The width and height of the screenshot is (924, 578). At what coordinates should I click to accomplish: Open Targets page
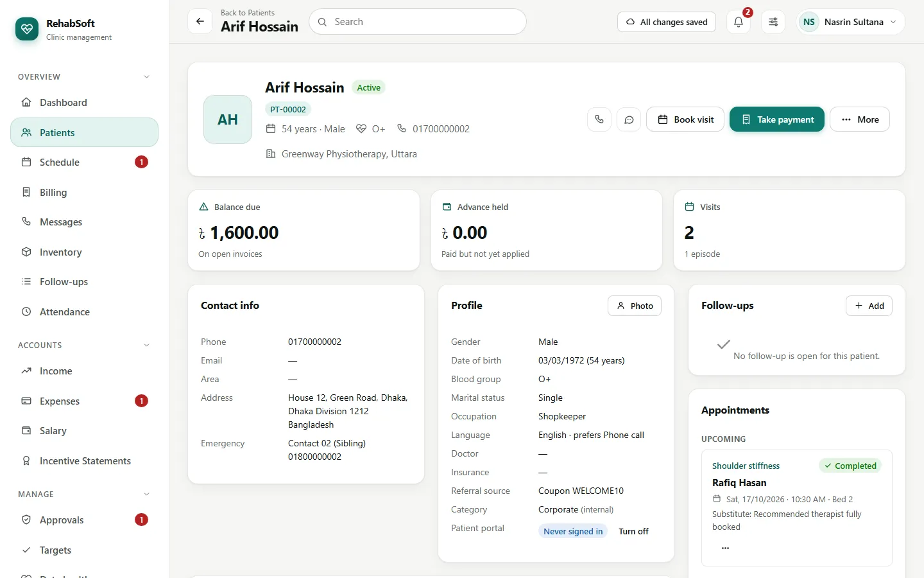84,550
